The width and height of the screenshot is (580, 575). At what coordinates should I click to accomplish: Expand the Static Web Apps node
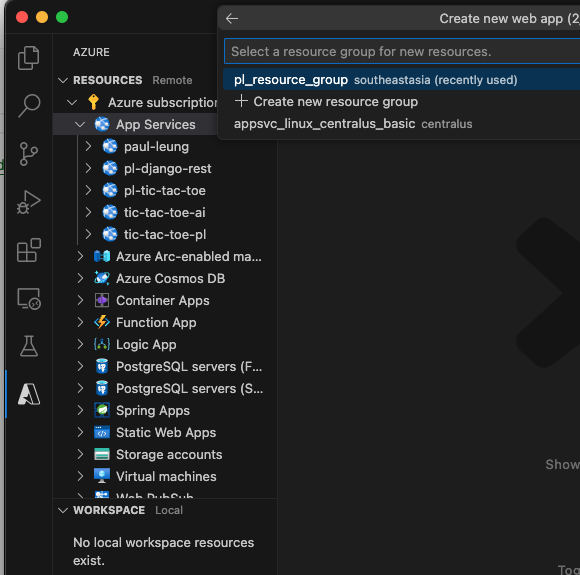(x=80, y=432)
